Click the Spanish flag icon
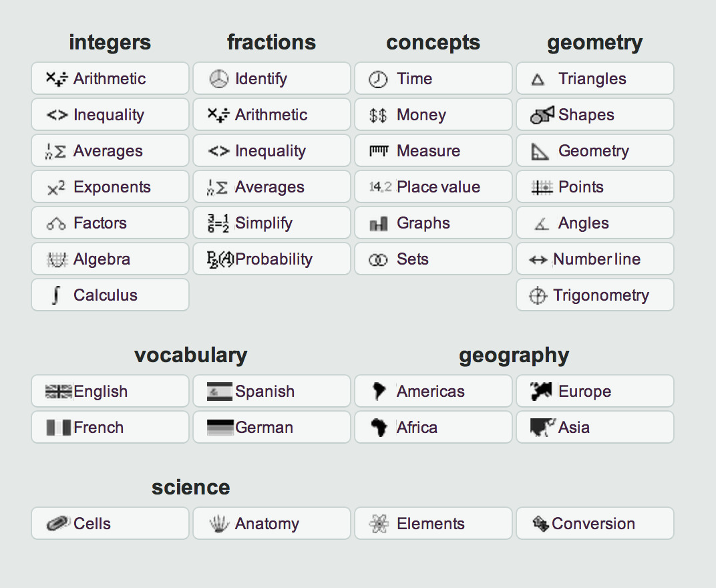 tap(219, 392)
